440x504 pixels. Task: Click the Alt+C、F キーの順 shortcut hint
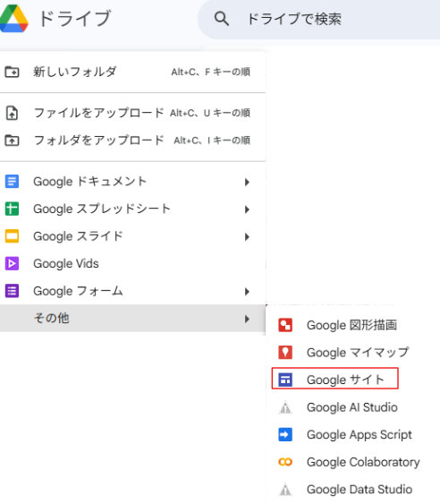211,72
